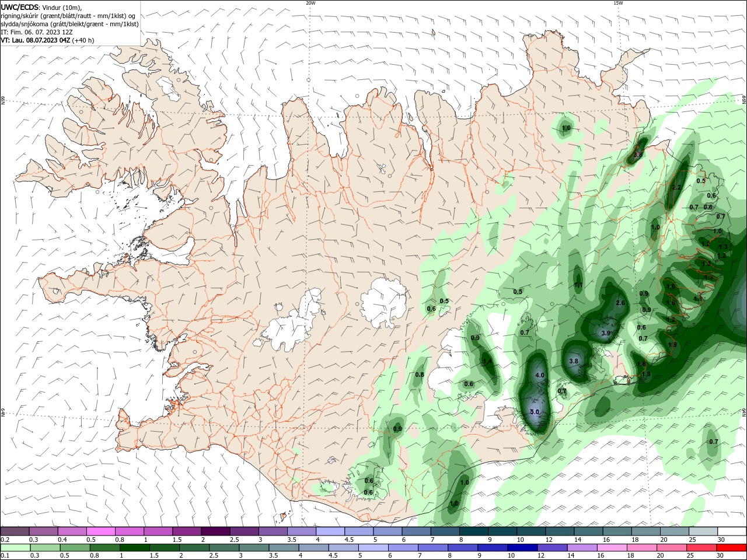Image resolution: width=747 pixels, height=560 pixels.
Task: Click the 4.0 precipitation value on the map
Action: point(539,375)
